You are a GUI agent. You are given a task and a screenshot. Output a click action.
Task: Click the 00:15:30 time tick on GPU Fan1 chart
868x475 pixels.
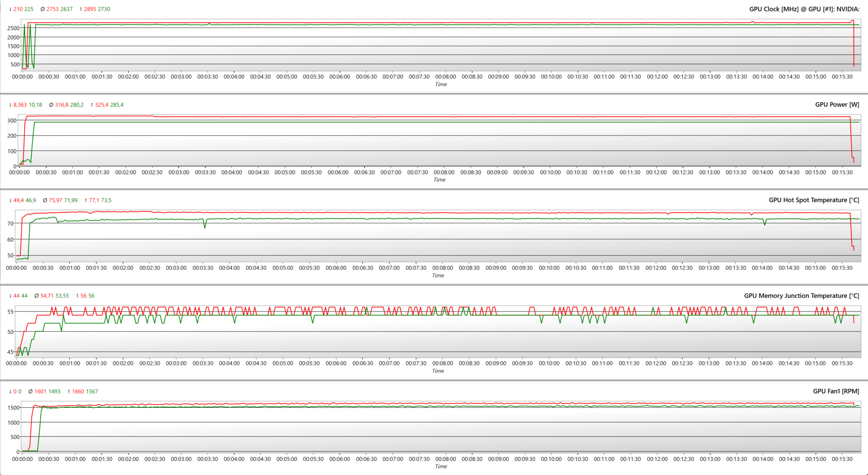coord(842,459)
